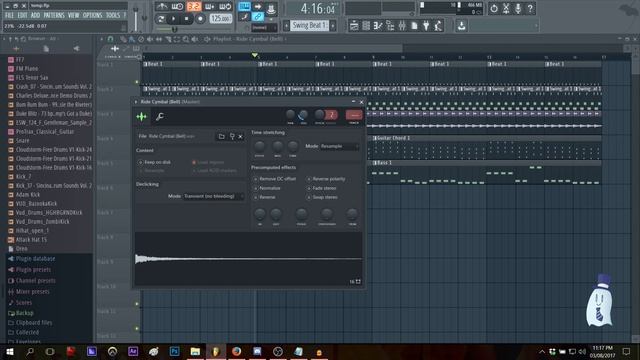Click the sample waveform preview
The width and height of the screenshot is (640, 360).
click(248, 259)
